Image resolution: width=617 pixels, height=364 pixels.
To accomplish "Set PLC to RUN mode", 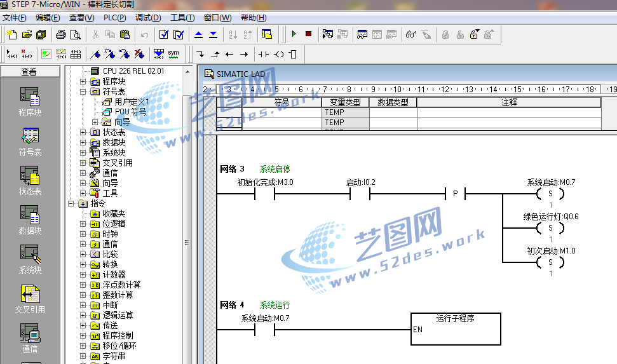I will 294,34.
